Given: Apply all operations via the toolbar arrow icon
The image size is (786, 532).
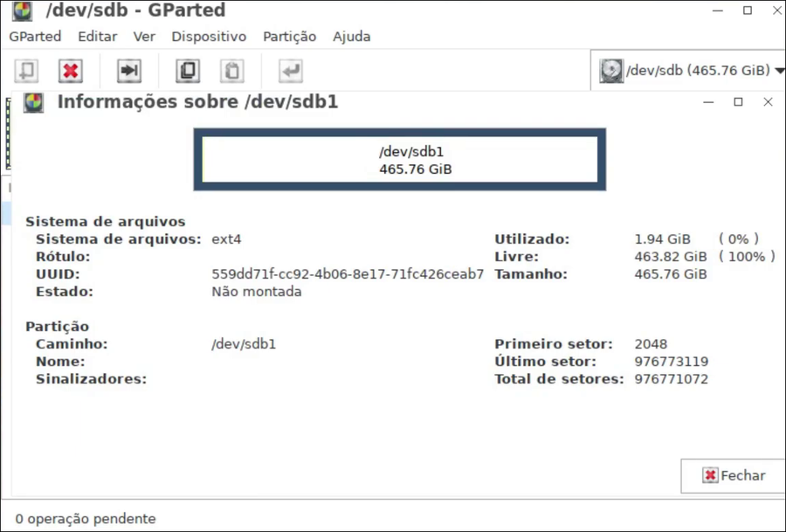Looking at the screenshot, I should tap(292, 71).
